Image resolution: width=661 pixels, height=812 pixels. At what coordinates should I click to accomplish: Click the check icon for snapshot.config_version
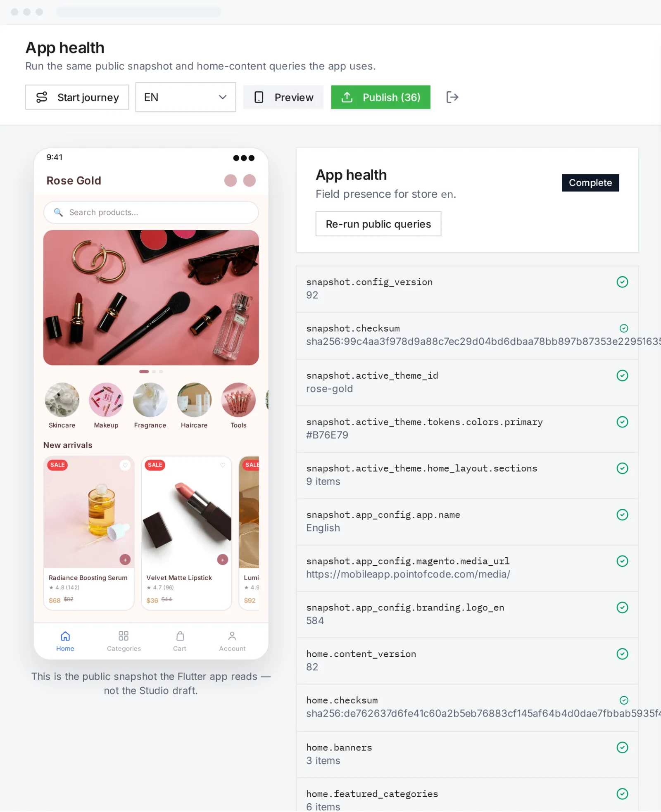[622, 282]
